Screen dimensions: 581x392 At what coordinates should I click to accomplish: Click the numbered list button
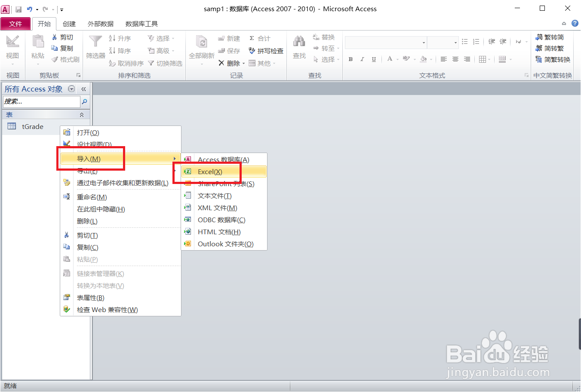tap(476, 42)
